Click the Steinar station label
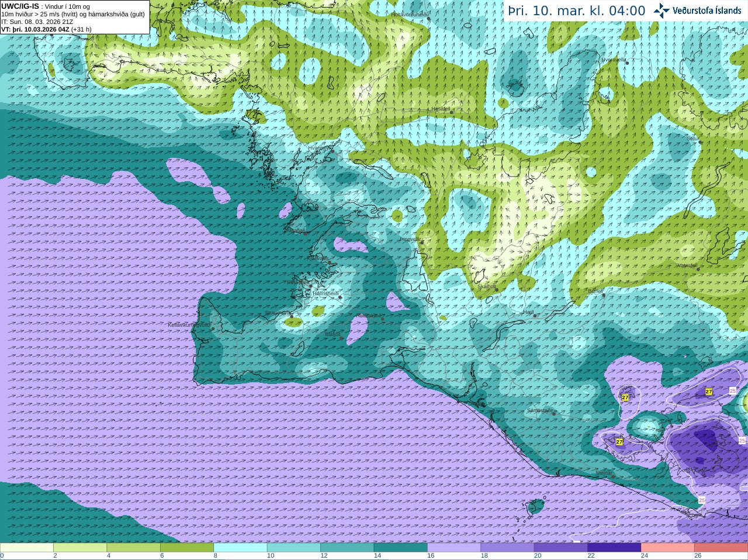This screenshot has width=748, height=560. point(604,473)
